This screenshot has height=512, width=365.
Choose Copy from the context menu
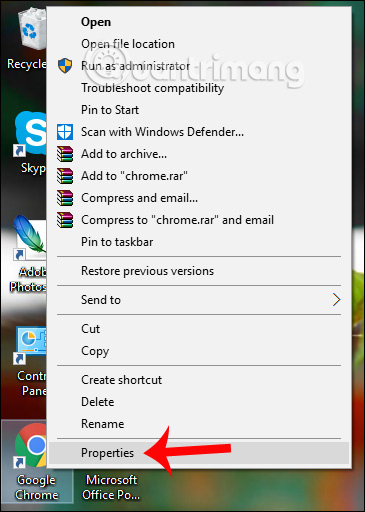tap(199, 351)
